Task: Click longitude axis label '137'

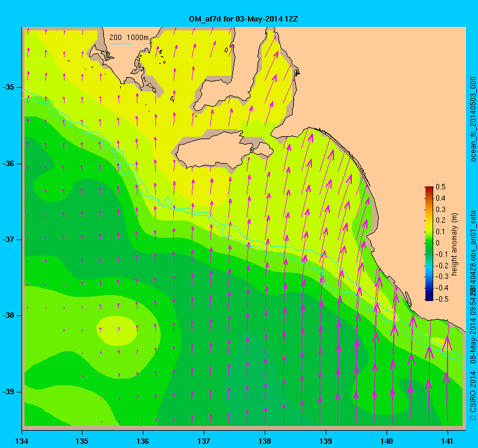Action: click(204, 441)
